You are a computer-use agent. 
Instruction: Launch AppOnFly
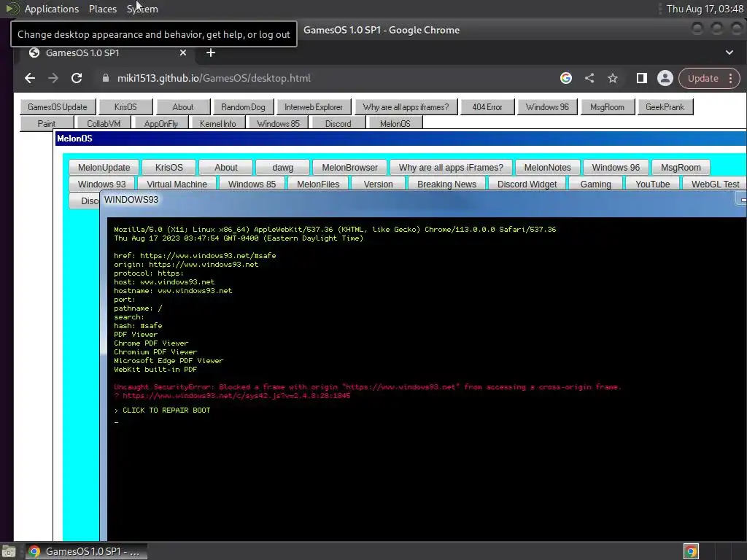[x=160, y=123]
